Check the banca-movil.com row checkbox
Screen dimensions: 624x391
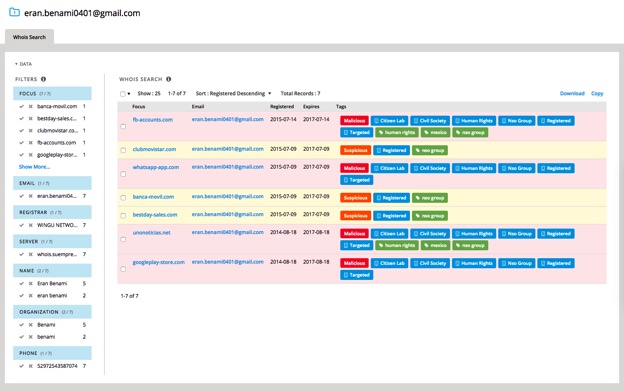(x=123, y=198)
